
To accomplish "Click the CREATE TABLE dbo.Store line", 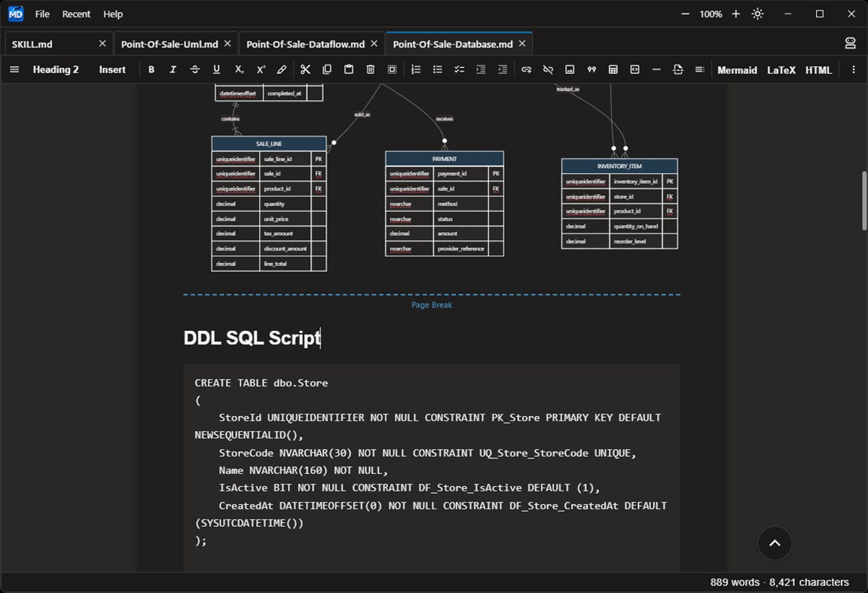I will coord(261,383).
